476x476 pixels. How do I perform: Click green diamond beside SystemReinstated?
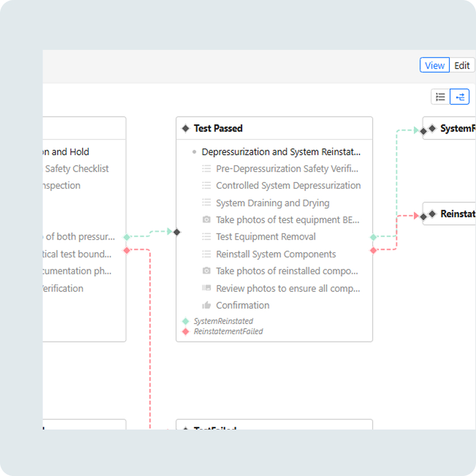click(x=185, y=321)
